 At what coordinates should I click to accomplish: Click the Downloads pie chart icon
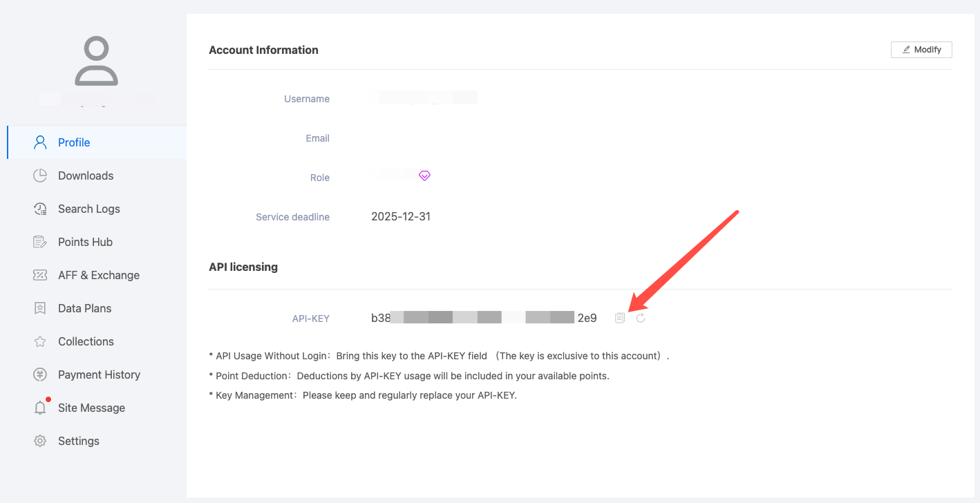point(40,175)
